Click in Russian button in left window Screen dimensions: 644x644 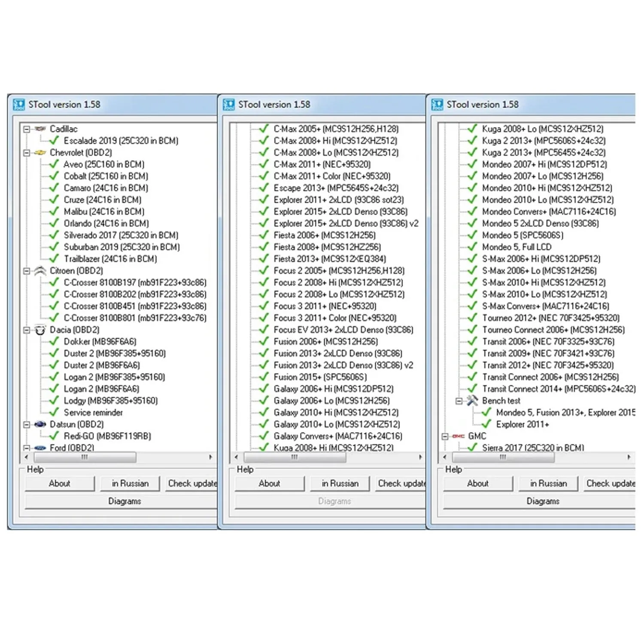[130, 483]
